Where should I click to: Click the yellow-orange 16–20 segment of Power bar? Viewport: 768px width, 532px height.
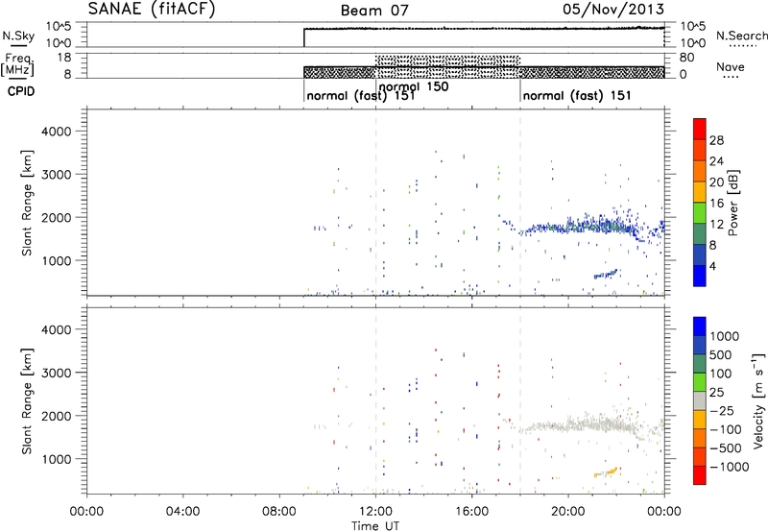coord(700,192)
